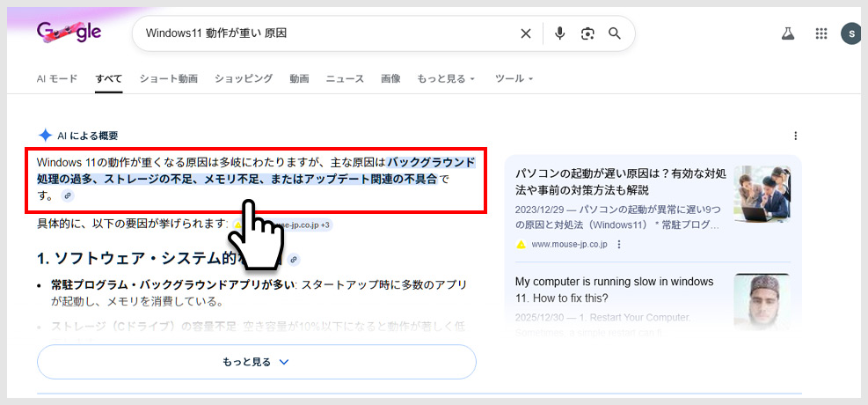The width and height of the screenshot is (868, 405).
Task: Expand AI overview with もっと見る button
Action: 256,362
